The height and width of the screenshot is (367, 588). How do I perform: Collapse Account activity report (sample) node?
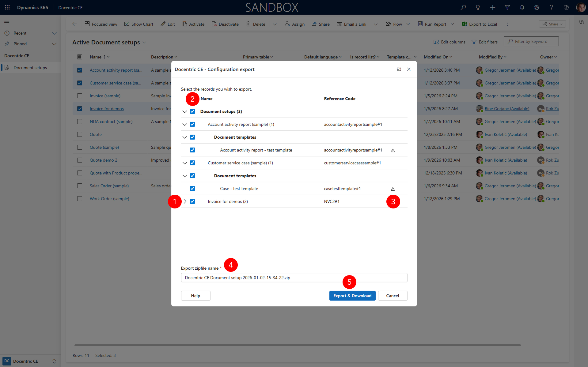pos(185,124)
